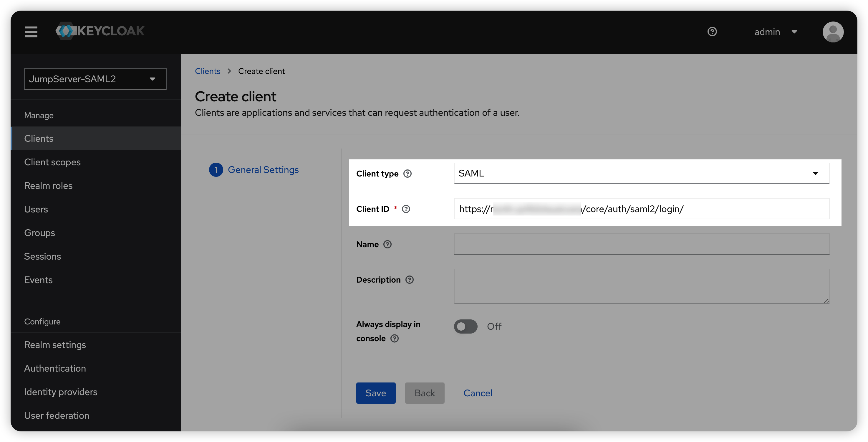Click help icon for Always display in console
This screenshot has height=442, width=868.
click(x=394, y=339)
